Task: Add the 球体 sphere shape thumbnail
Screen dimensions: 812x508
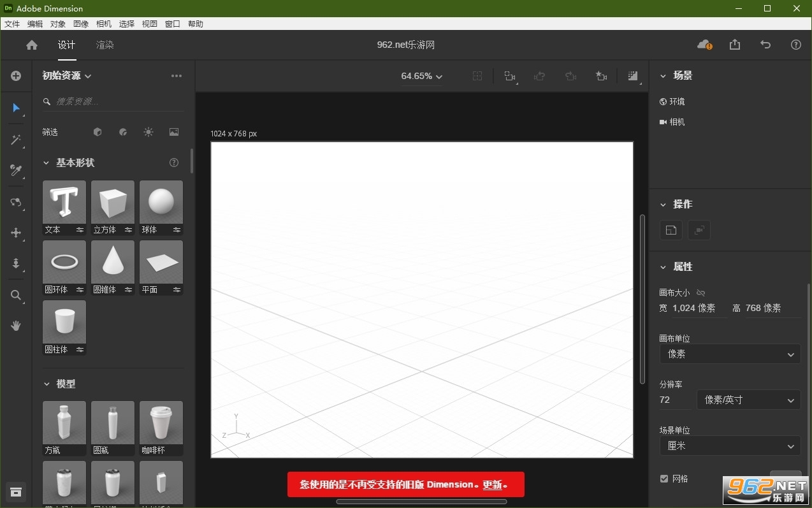Action: (161, 202)
